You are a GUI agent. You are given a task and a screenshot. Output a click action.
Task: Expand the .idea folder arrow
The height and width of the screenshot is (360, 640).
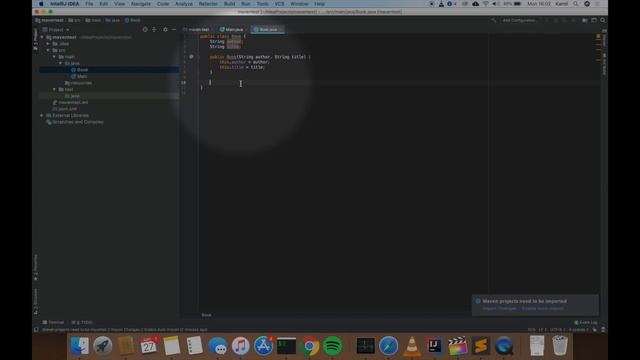point(48,44)
